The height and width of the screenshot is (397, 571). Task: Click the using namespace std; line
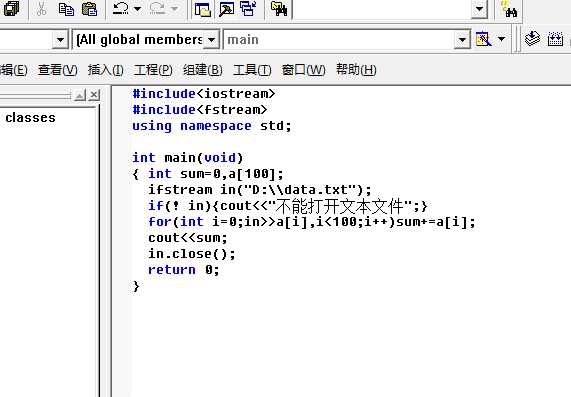(x=212, y=126)
